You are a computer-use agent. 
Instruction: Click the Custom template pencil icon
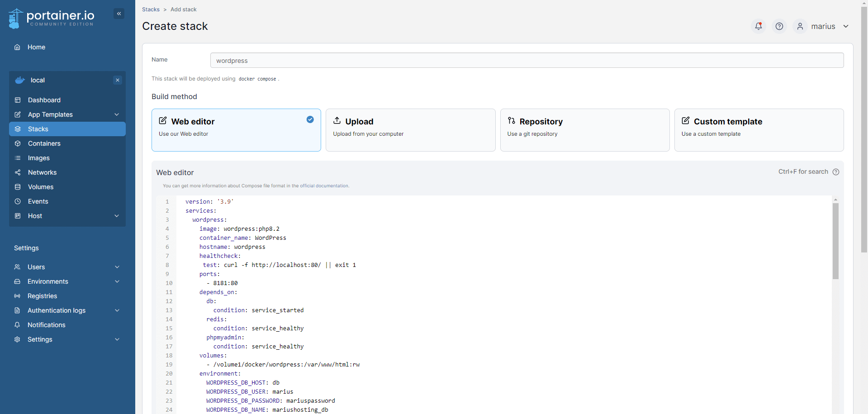(x=686, y=120)
